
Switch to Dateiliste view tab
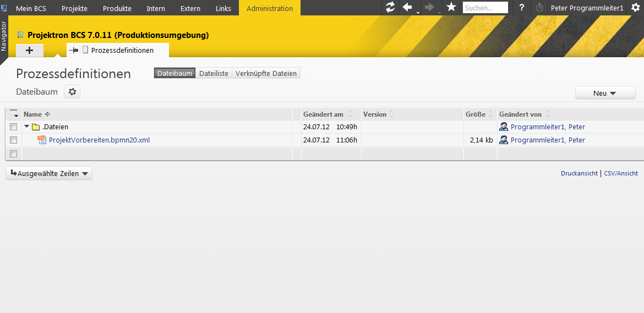point(214,73)
